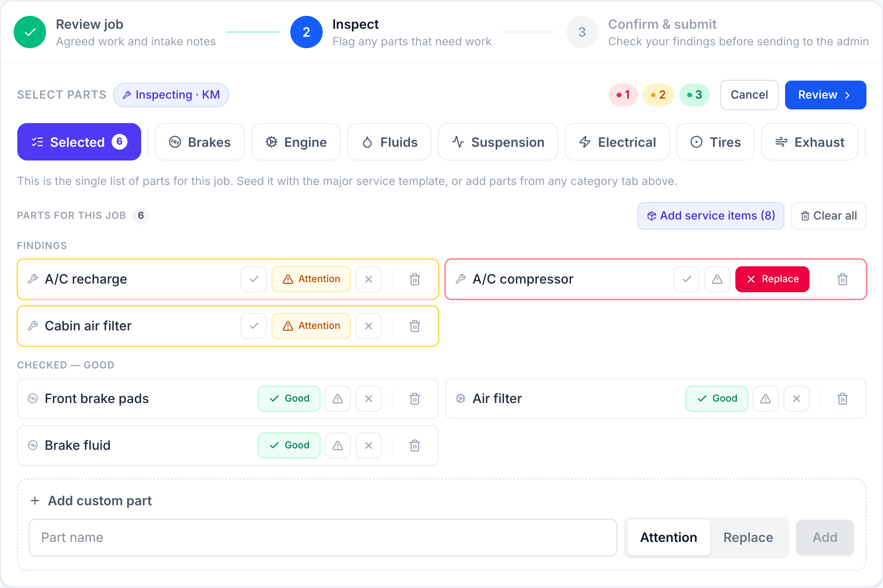Mark A/C compressor as good (checkmark)
The height and width of the screenshot is (588, 883).
point(686,279)
